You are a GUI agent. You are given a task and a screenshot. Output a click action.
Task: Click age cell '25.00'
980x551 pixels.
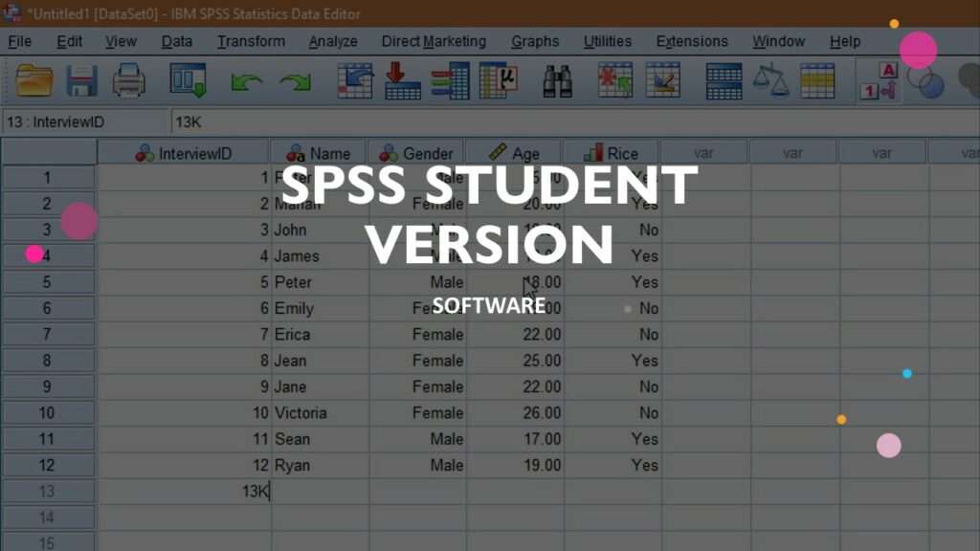516,361
